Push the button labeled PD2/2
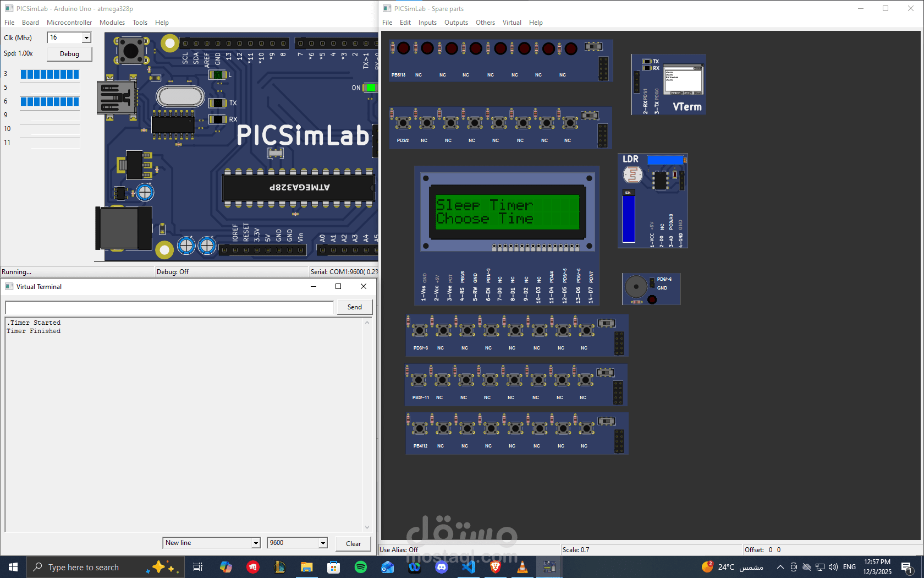Screen dimensions: 924x578 pyautogui.click(x=403, y=122)
